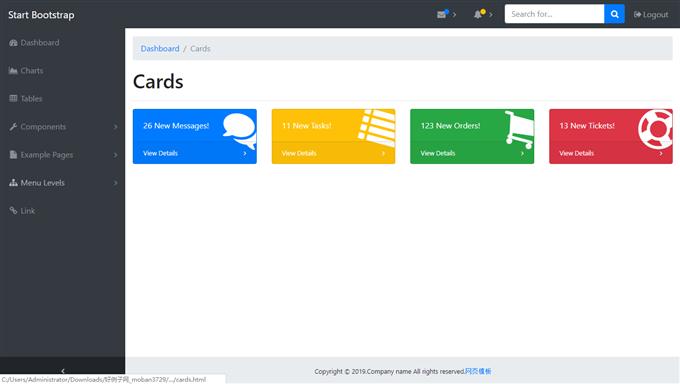Click the Start Bootstrap brand title

point(41,15)
